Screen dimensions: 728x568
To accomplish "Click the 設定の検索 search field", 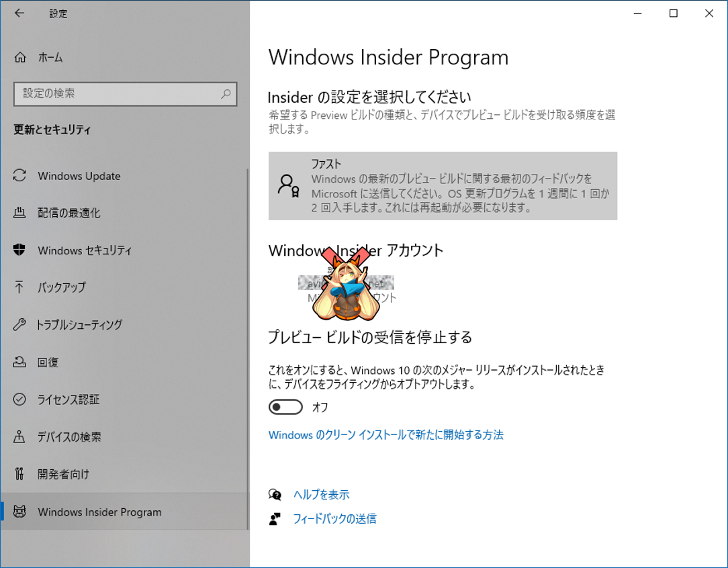I will point(126,94).
